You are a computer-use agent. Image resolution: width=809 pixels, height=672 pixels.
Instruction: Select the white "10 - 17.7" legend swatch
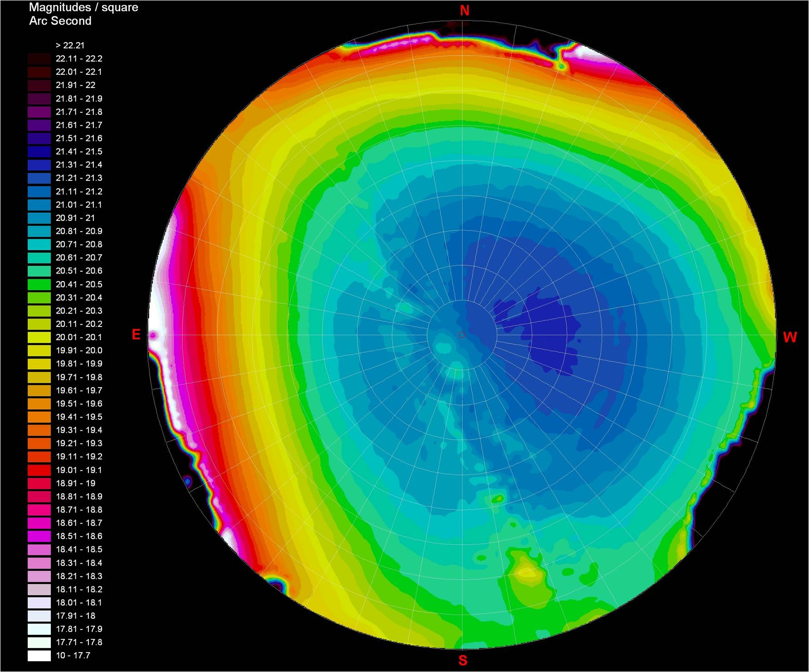click(x=39, y=657)
